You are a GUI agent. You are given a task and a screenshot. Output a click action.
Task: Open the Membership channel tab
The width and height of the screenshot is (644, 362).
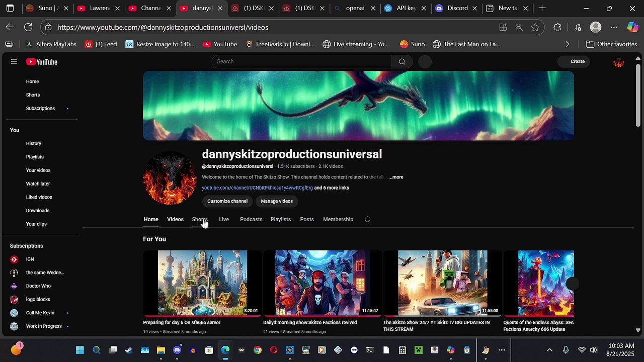(x=338, y=219)
